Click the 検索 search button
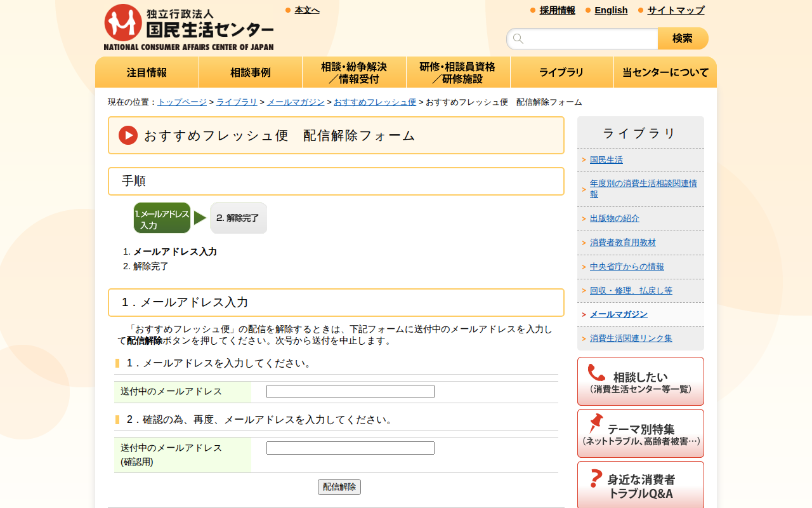The height and width of the screenshot is (508, 812). click(x=683, y=39)
